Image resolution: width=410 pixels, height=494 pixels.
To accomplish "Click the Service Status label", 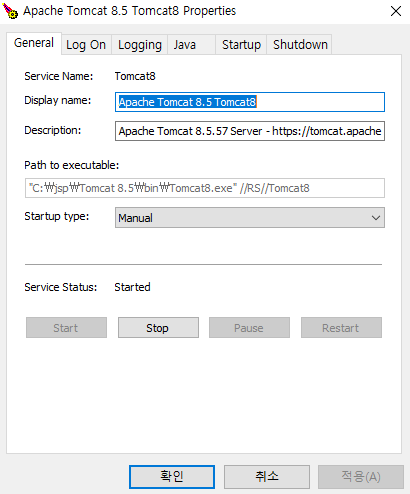I will pyautogui.click(x=61, y=287).
